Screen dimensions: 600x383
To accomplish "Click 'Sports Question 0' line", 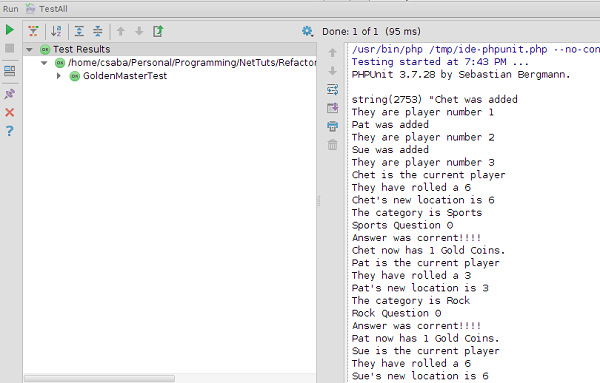I will tap(403, 225).
